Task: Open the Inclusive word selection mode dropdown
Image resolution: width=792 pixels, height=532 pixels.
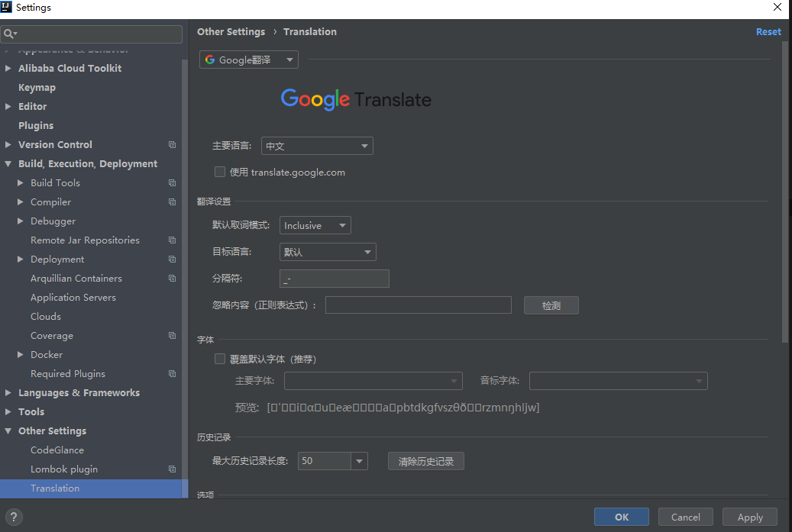Action: point(315,225)
